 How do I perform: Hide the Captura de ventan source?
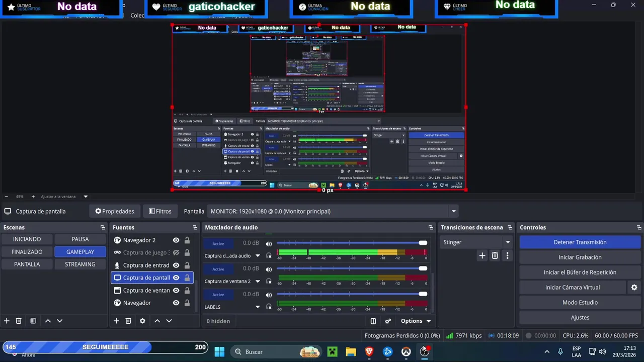click(176, 290)
